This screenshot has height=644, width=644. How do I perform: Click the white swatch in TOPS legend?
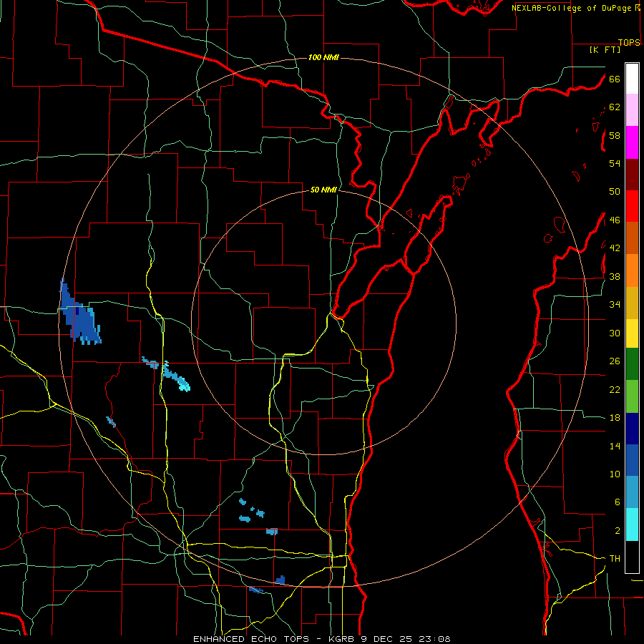(632, 79)
